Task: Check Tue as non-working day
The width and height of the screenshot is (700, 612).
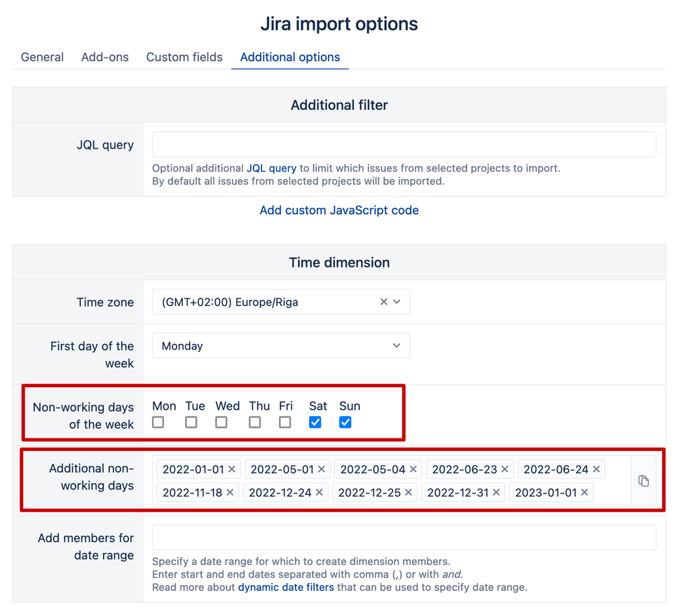Action: pos(191,422)
